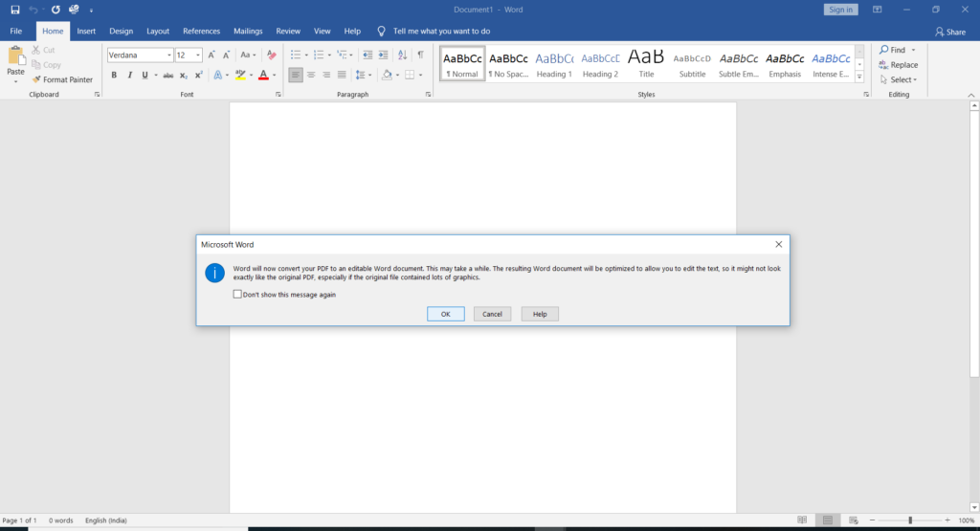Open the font size dropdown
Viewport: 980px width, 531px height.
[198, 55]
